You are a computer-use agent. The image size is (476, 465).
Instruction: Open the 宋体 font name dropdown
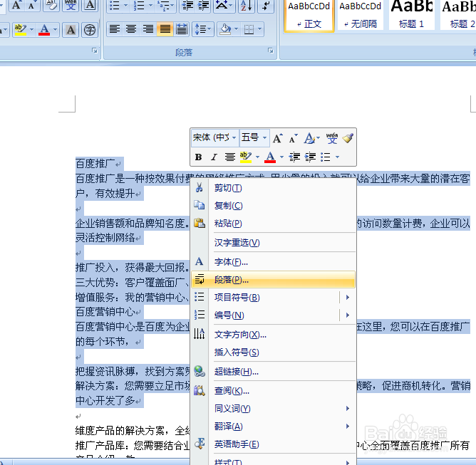coord(234,137)
